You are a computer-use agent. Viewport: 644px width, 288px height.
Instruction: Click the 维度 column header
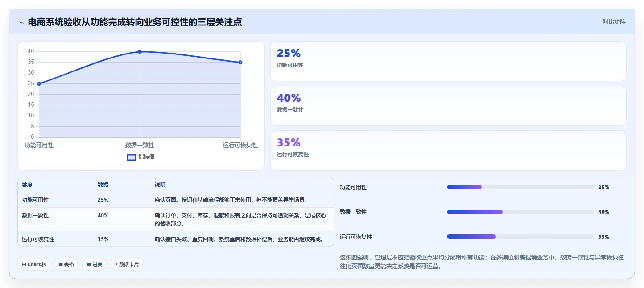pos(27,185)
